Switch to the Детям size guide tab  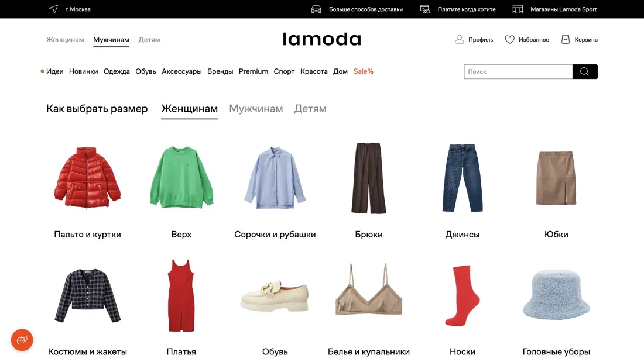click(x=310, y=109)
